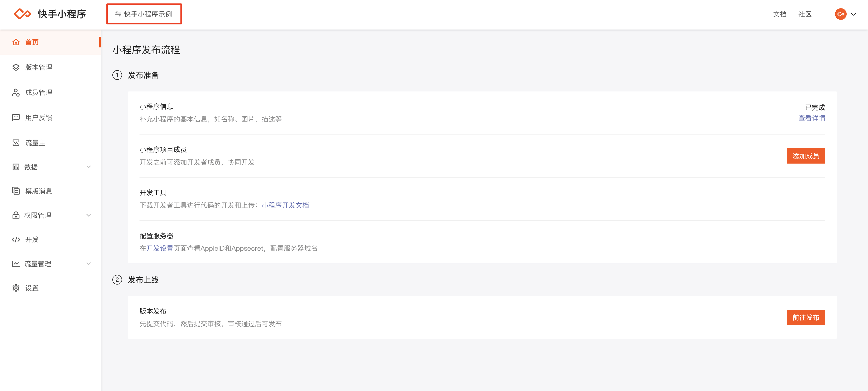868x391 pixels.
Task: Click the 前往发布 button
Action: [x=806, y=317]
